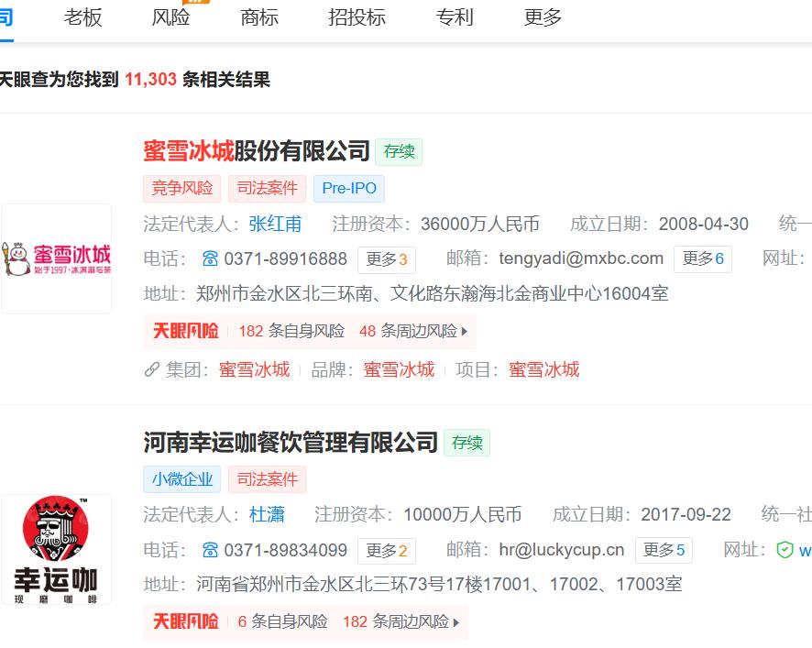
Task: Open 182 条自身风险 for 蜜雪冰城
Action: [291, 331]
